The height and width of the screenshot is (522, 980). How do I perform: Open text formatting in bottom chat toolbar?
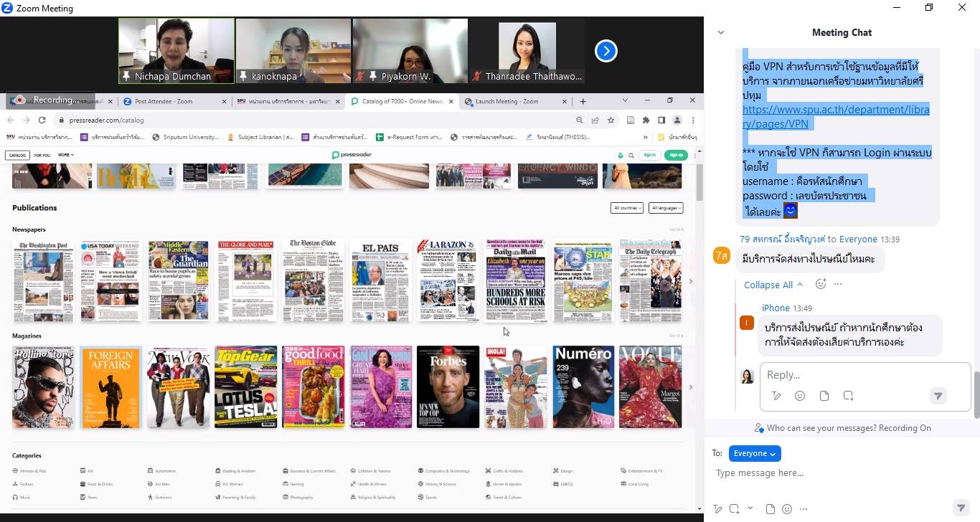[x=718, y=509]
